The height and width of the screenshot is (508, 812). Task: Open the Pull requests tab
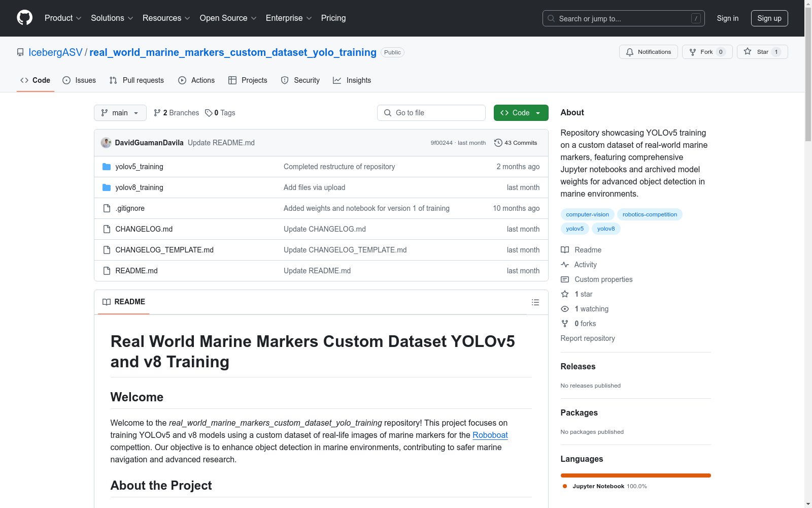137,80
